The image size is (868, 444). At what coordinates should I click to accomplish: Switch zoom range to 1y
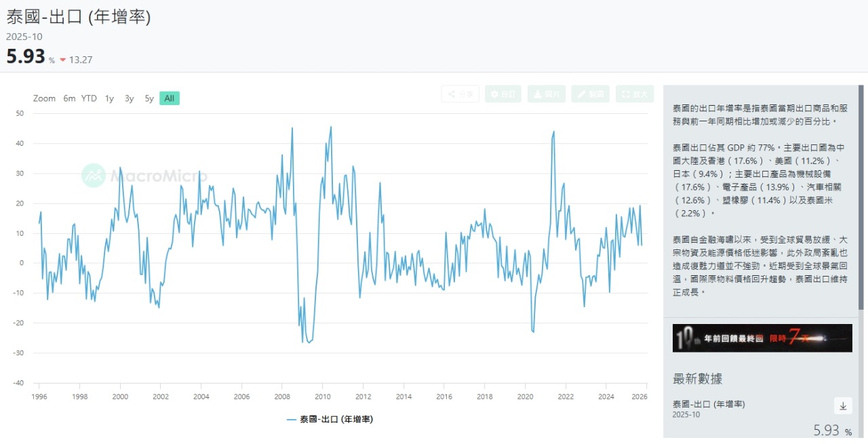(x=109, y=98)
